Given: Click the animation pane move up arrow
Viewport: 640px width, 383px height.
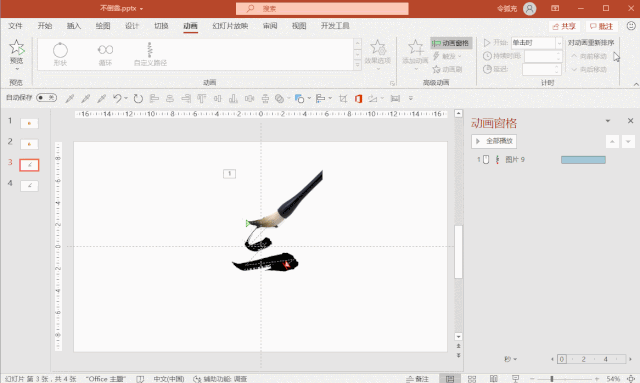Looking at the screenshot, I should click(x=612, y=142).
